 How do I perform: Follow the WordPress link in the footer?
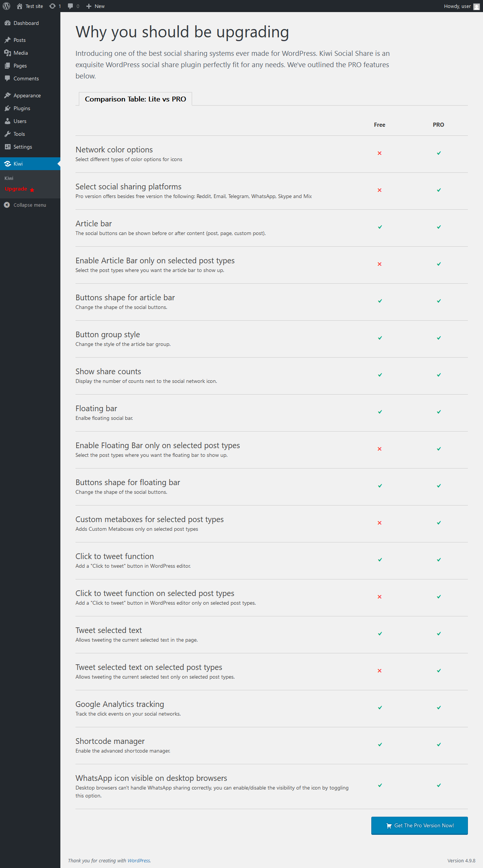138,860
